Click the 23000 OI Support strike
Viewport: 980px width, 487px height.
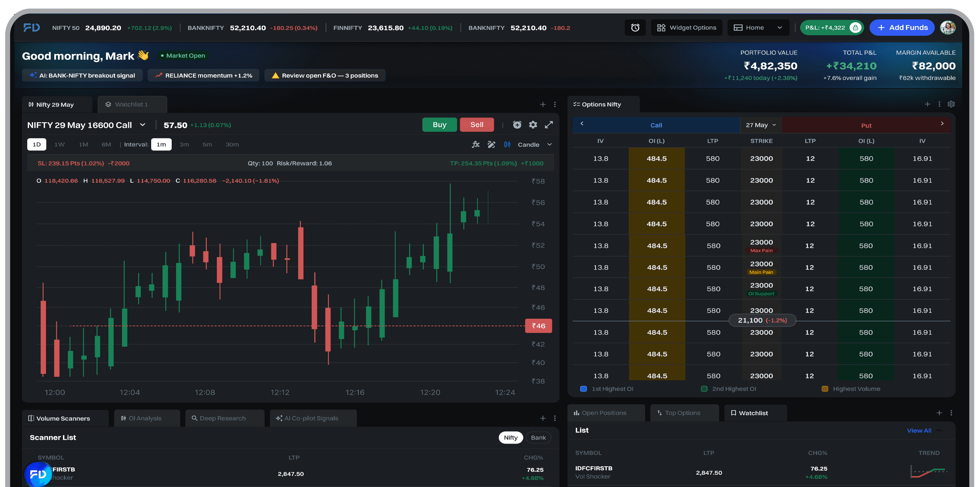(761, 289)
